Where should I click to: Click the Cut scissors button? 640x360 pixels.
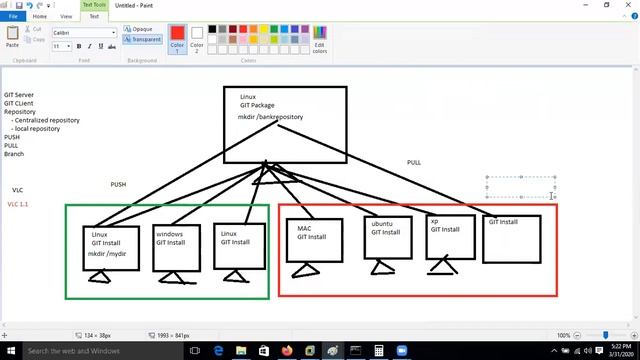(x=33, y=29)
